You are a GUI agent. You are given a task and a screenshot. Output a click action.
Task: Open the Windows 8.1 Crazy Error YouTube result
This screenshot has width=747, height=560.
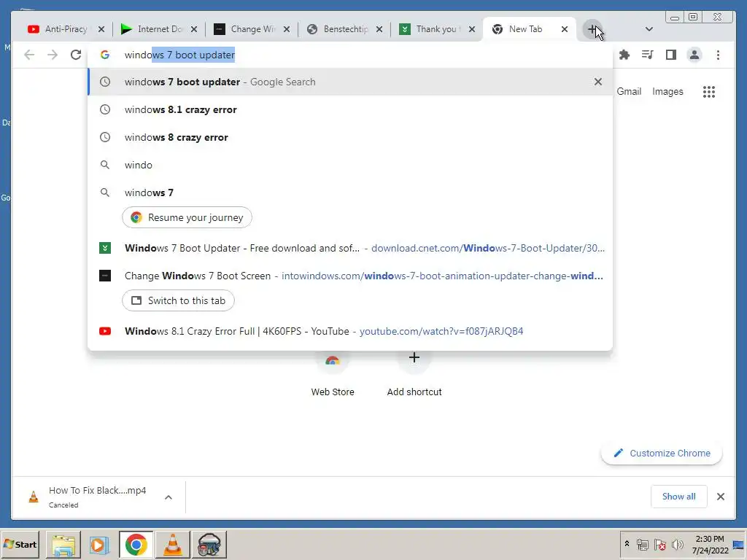point(350,331)
